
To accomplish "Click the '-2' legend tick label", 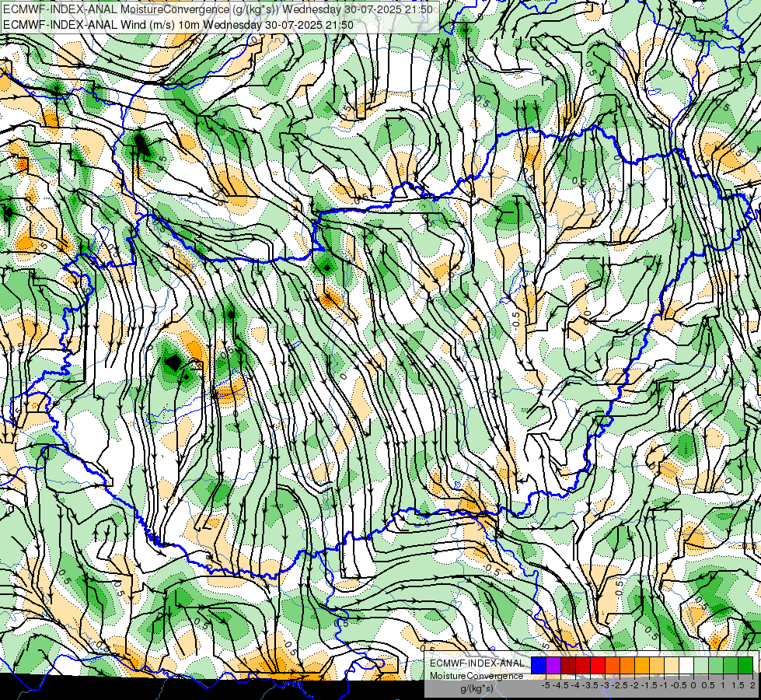I will [634, 685].
